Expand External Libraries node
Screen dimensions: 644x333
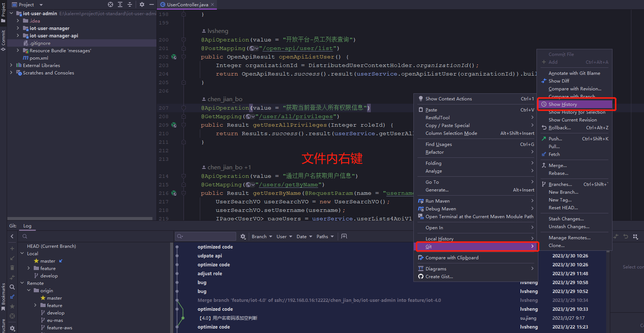pyautogui.click(x=11, y=65)
